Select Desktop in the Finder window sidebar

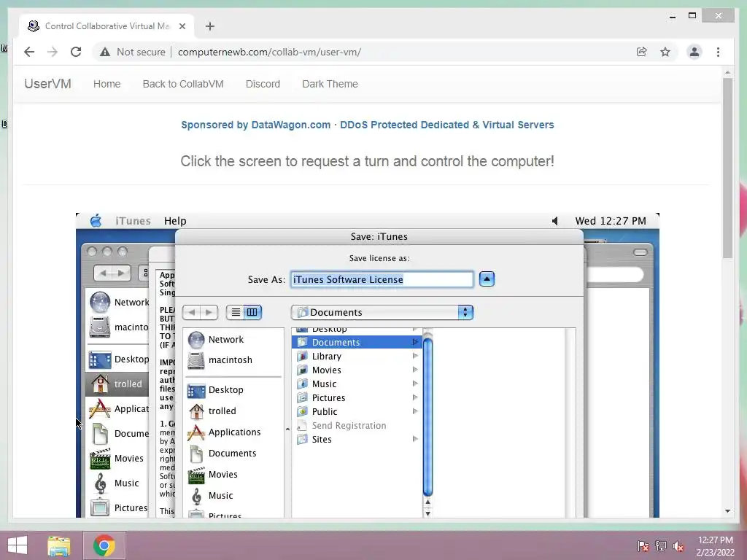click(118, 359)
